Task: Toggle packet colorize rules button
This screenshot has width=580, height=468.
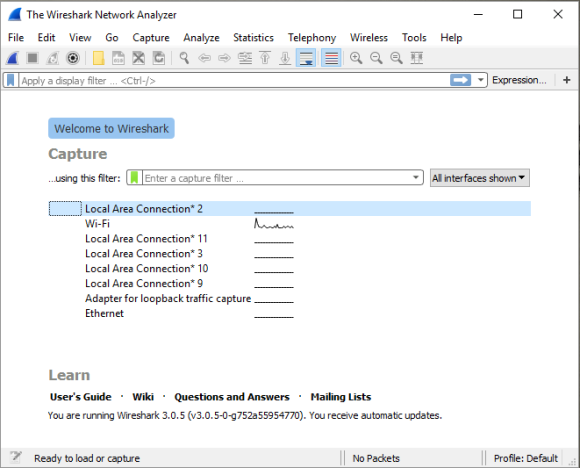Action: pos(331,58)
